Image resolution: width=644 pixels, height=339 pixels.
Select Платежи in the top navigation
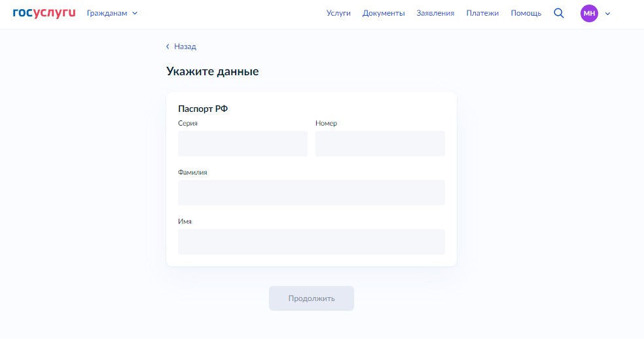pyautogui.click(x=482, y=13)
